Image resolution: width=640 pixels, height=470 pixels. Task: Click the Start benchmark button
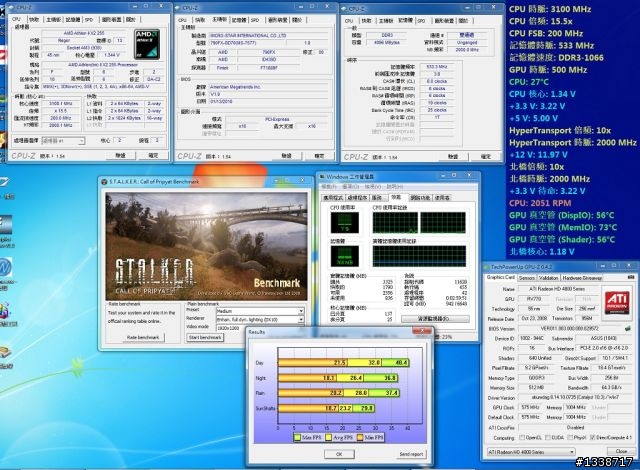205,337
